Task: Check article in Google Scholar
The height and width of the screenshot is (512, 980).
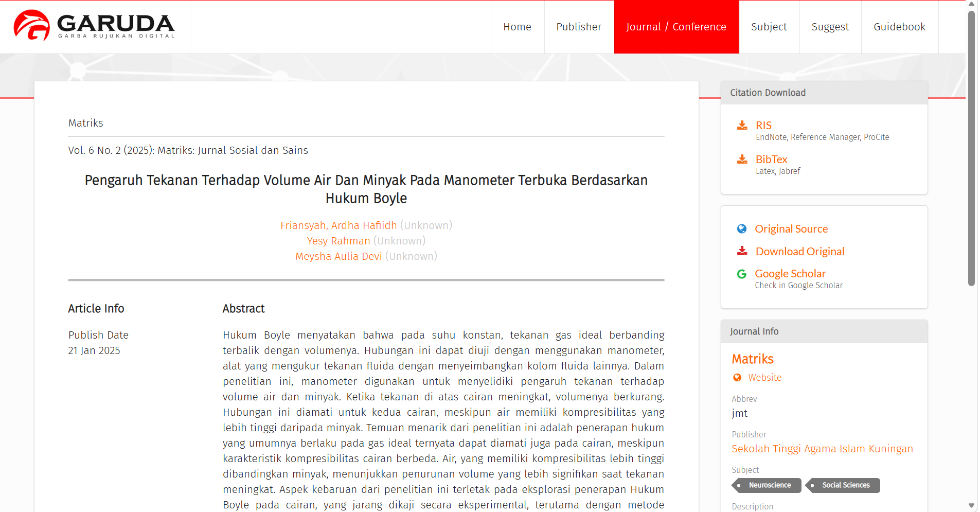Action: [790, 274]
